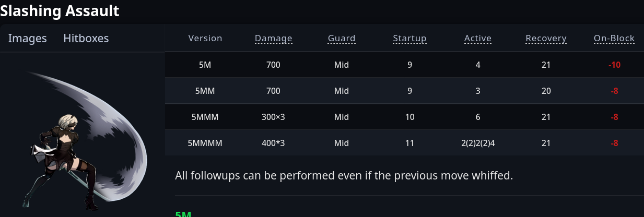
Task: Select the 5M version row cell
Action: pyautogui.click(x=205, y=65)
